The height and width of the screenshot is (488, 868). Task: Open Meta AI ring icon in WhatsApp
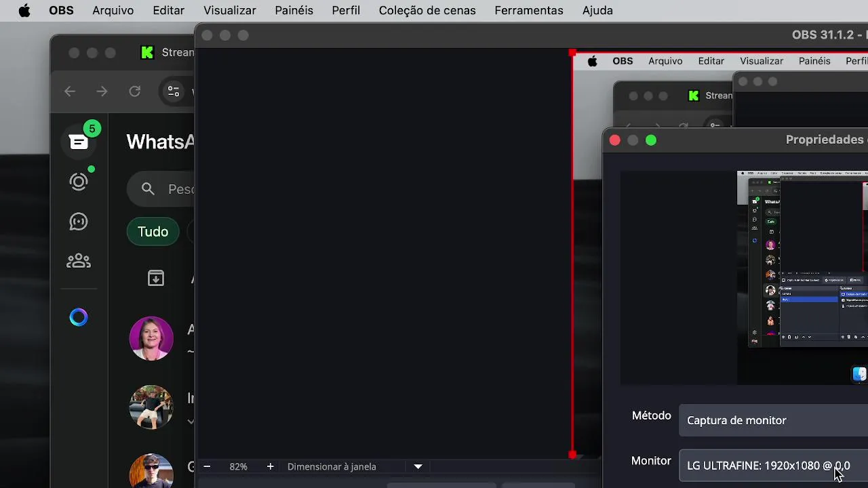pyautogui.click(x=79, y=317)
